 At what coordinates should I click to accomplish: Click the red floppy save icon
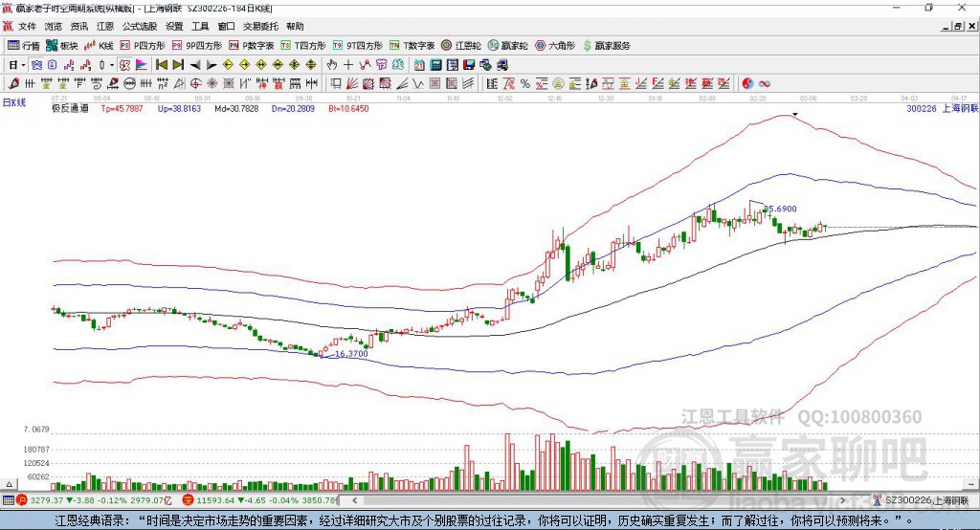pyautogui.click(x=469, y=65)
